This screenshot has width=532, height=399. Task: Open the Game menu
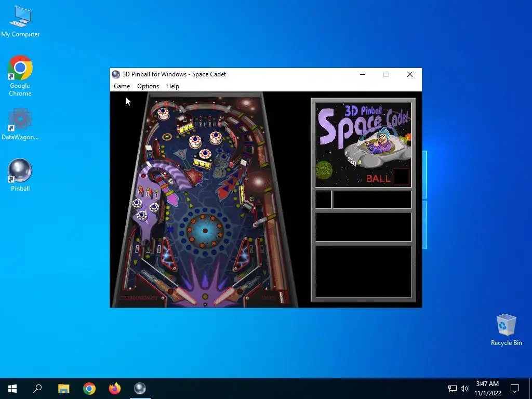[x=122, y=86]
